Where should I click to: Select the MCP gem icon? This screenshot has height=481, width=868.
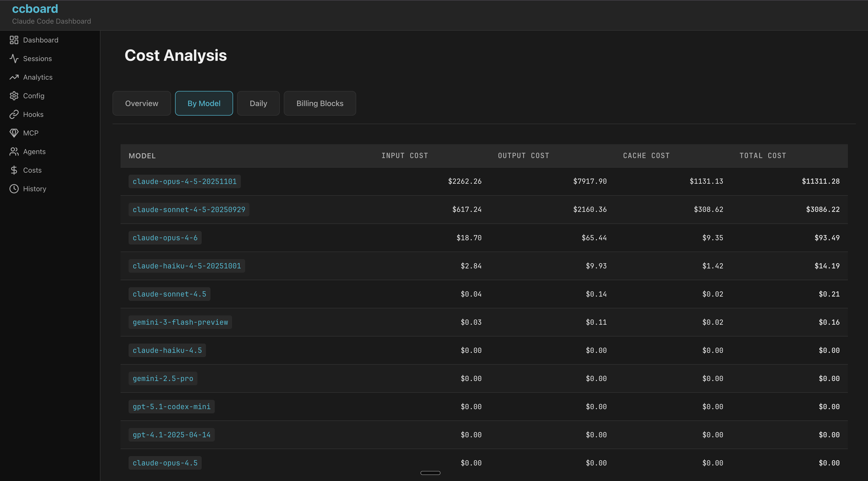pos(14,133)
